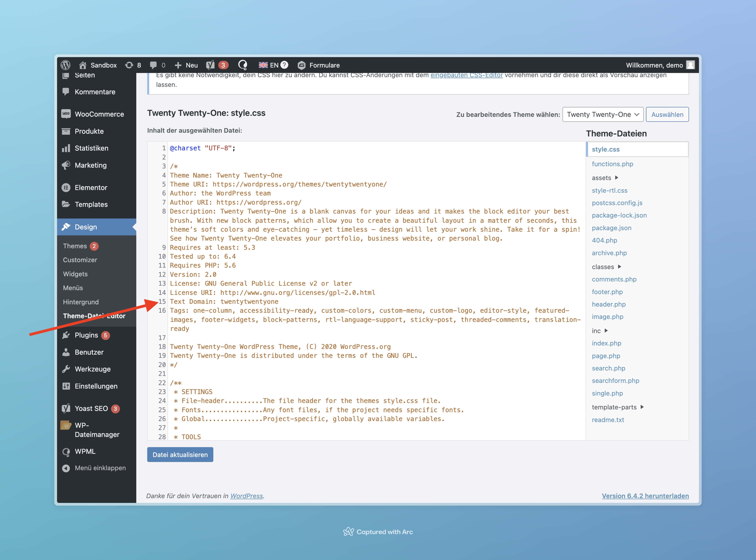Click Version 6.4.2 herunterladen link
The width and height of the screenshot is (756, 560).
click(645, 496)
